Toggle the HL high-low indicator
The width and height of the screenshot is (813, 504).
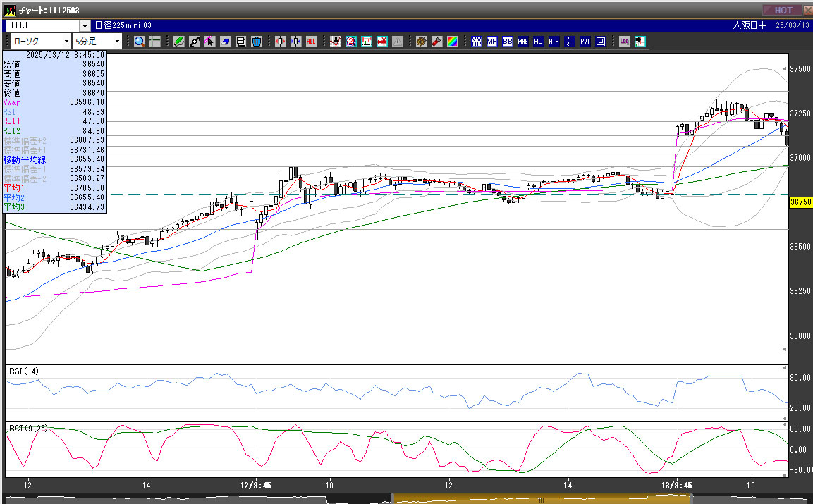(538, 42)
